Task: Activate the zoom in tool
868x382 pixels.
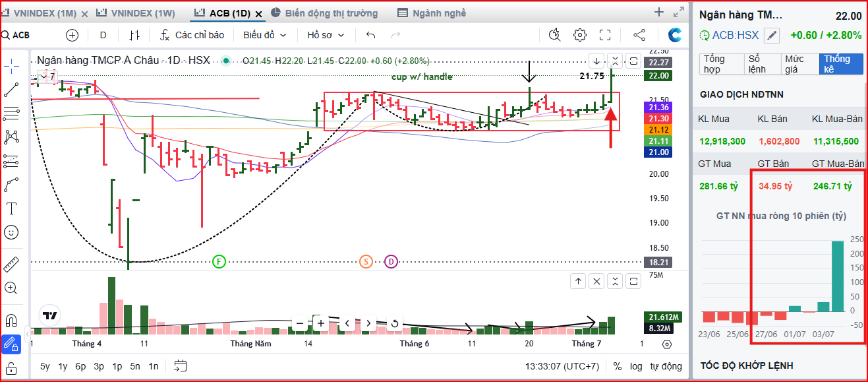Action: (x=11, y=288)
